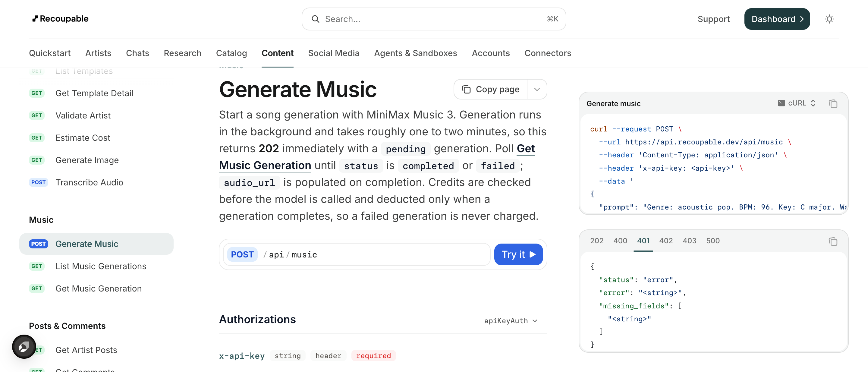Viewport: 868px width, 372px height.
Task: Click the GET badge beside List Music Generations
Action: pos(37,266)
